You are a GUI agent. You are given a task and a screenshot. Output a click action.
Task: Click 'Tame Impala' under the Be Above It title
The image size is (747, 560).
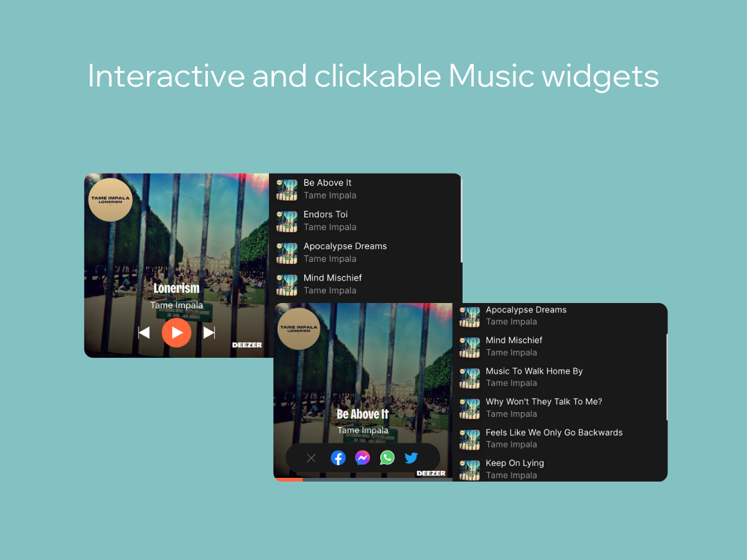click(363, 431)
